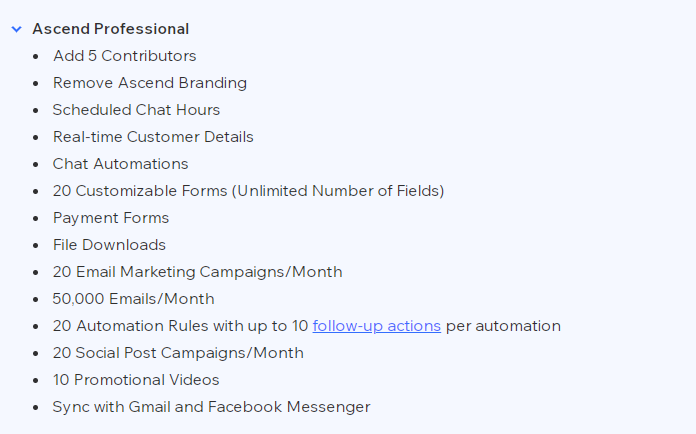Collapse the Ascend Professional chevron arrow
Image resolution: width=696 pixels, height=434 pixels.
(x=16, y=29)
